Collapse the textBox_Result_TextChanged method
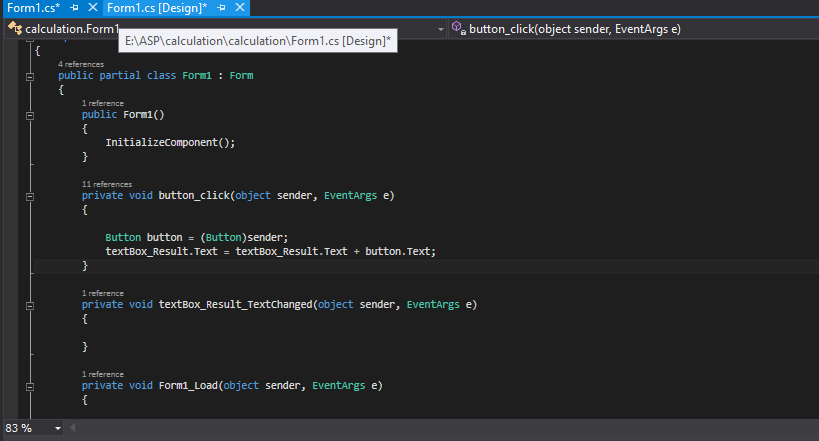Viewport: 819px width, 441px height. (x=30, y=304)
